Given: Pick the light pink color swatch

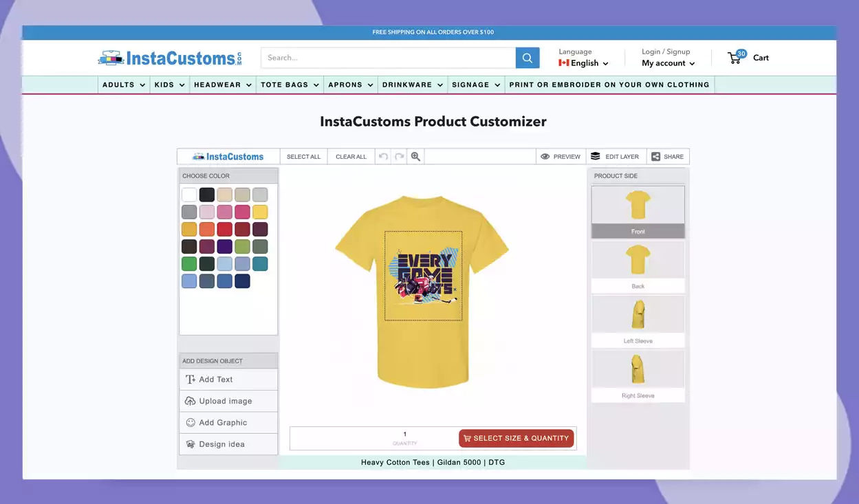Looking at the screenshot, I should coord(207,212).
